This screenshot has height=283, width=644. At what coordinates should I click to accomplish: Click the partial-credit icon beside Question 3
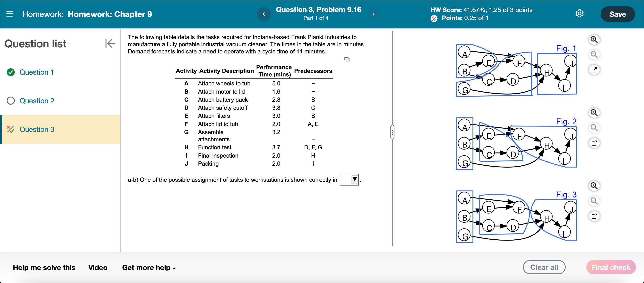tap(10, 129)
